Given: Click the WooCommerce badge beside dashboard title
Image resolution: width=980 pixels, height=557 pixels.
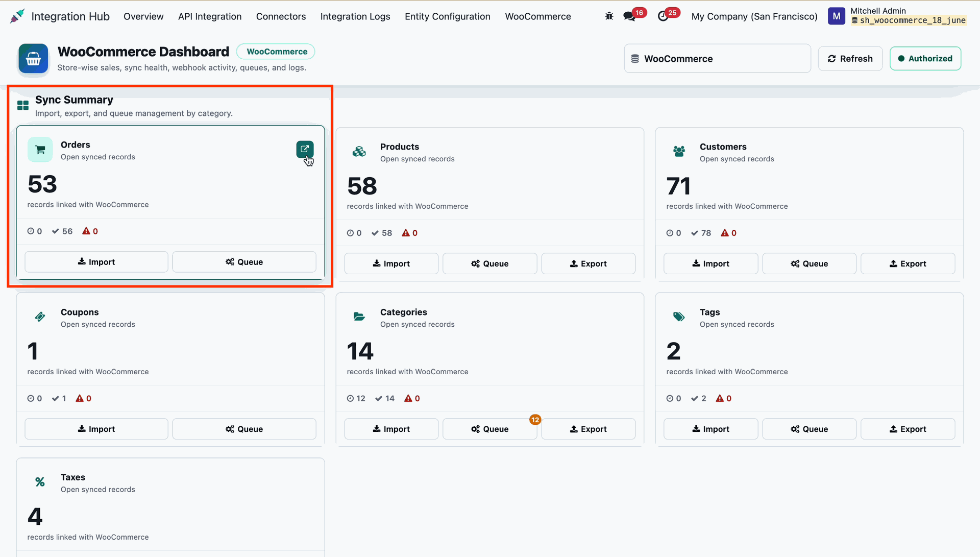Looking at the screenshot, I should coord(276,52).
